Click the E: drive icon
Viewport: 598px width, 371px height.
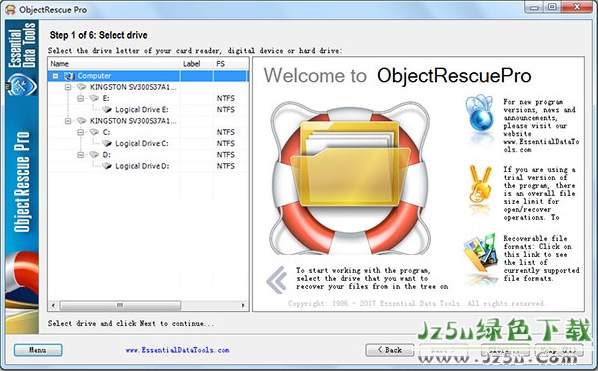tap(94, 98)
